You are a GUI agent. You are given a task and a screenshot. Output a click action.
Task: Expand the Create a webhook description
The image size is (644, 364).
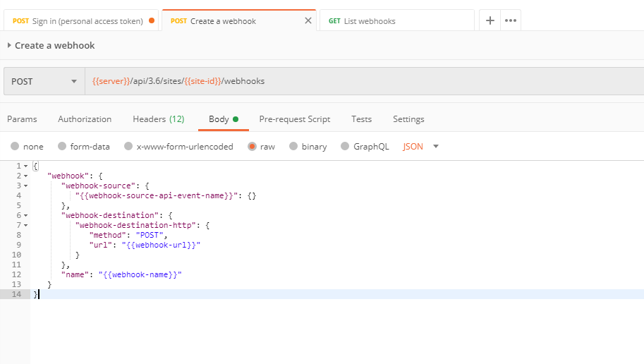click(9, 45)
